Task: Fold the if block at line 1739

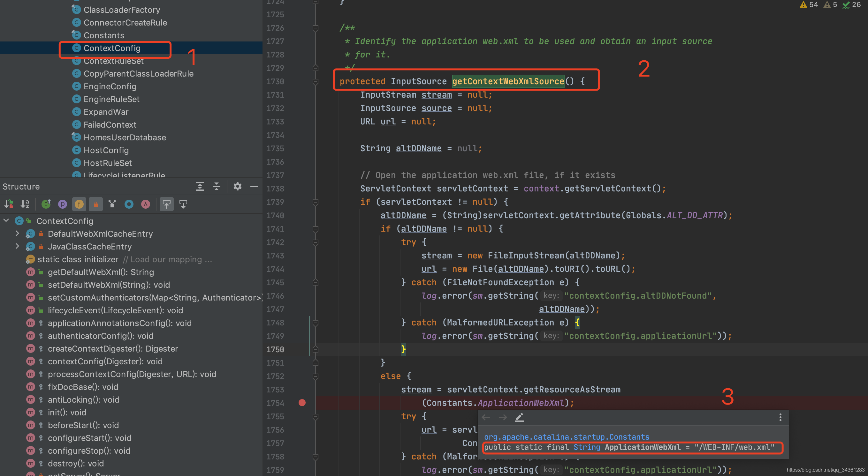Action: [x=316, y=202]
